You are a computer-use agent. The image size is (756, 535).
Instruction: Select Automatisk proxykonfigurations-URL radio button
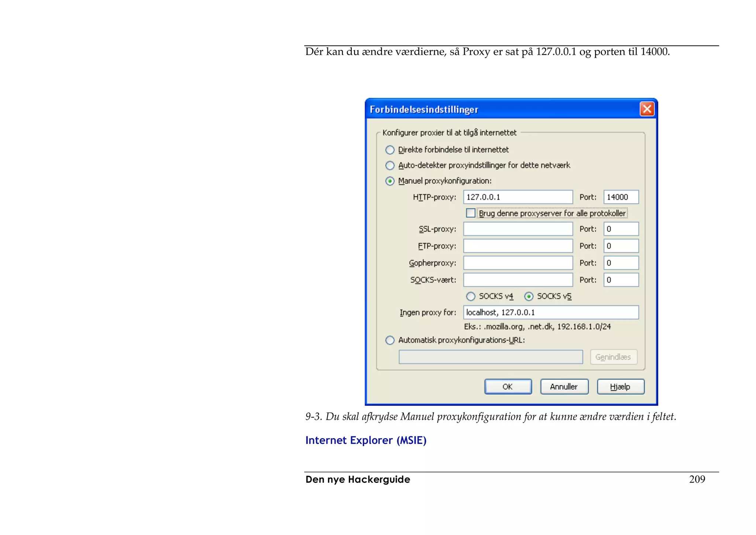tap(390, 340)
